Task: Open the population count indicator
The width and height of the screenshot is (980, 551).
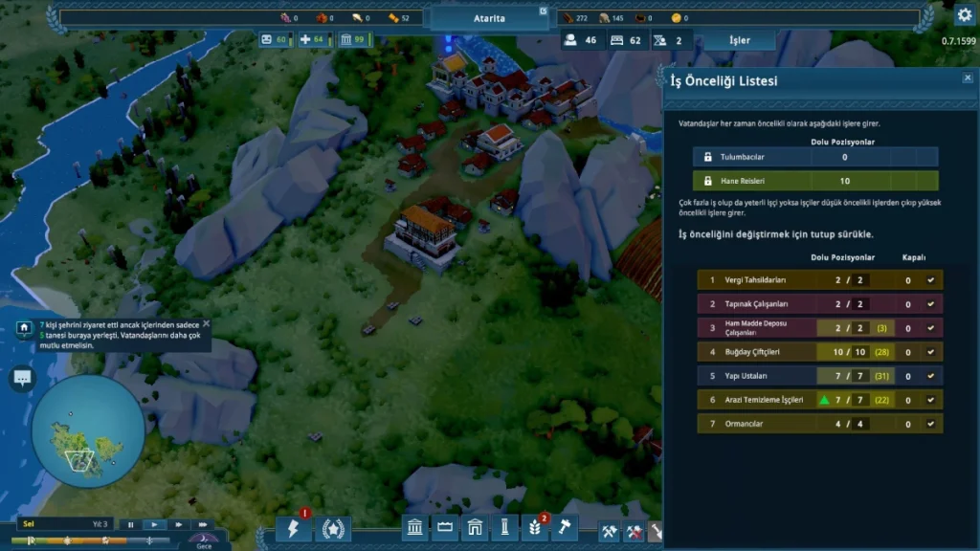Action: point(580,40)
